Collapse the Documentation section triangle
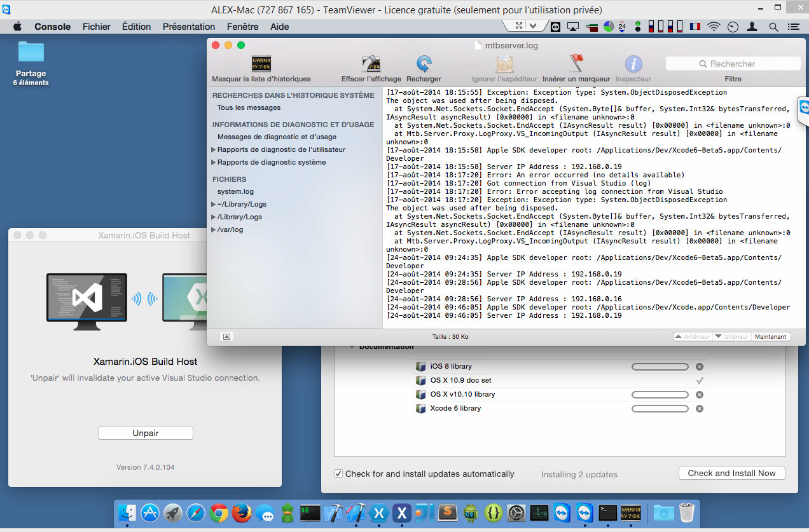 pyautogui.click(x=352, y=347)
